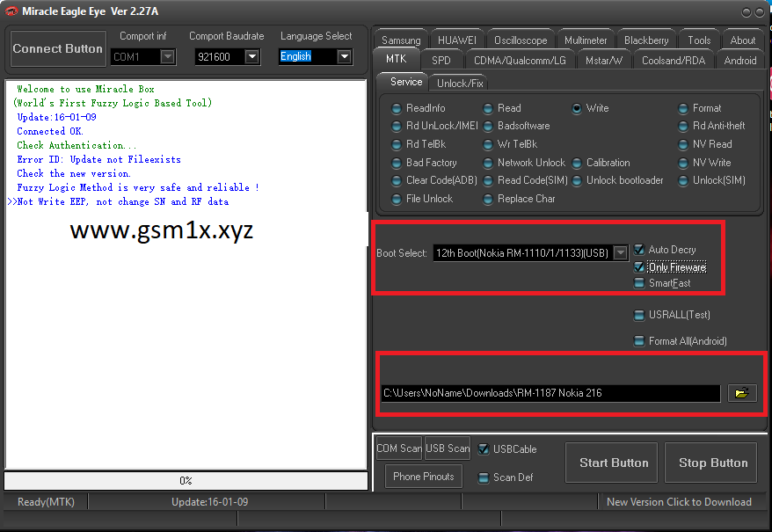
Task: Open the Oscilloscope tab
Action: (x=521, y=40)
